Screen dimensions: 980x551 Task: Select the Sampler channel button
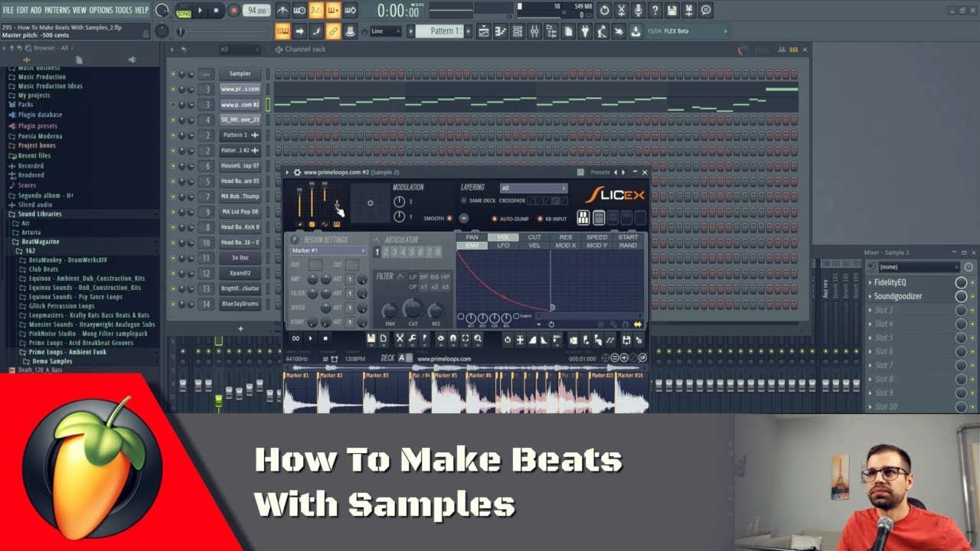240,73
